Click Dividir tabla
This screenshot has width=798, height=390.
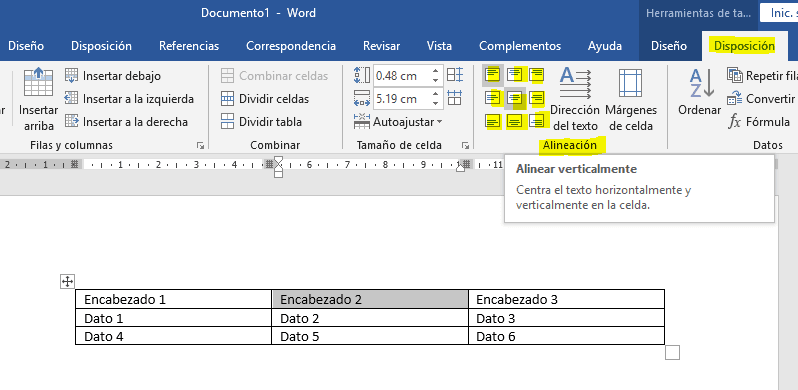261,122
